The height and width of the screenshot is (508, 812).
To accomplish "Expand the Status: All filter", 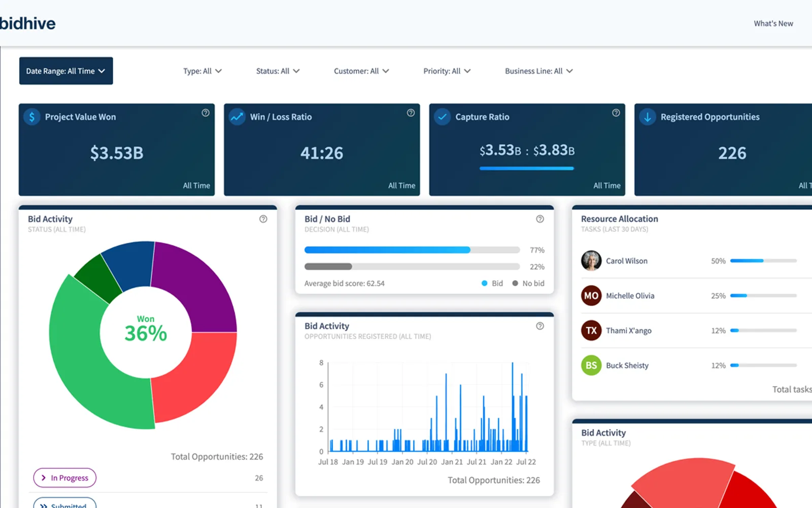I will click(x=278, y=71).
